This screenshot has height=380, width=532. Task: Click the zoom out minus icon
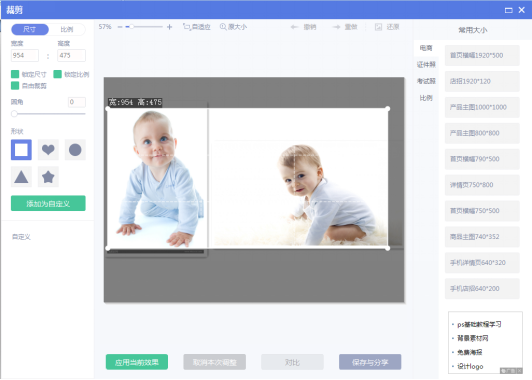120,27
